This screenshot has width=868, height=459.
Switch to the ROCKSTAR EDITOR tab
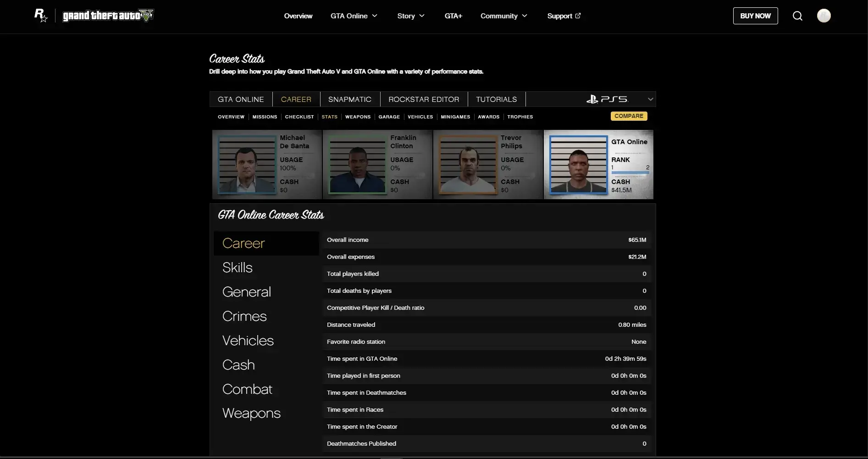point(424,99)
